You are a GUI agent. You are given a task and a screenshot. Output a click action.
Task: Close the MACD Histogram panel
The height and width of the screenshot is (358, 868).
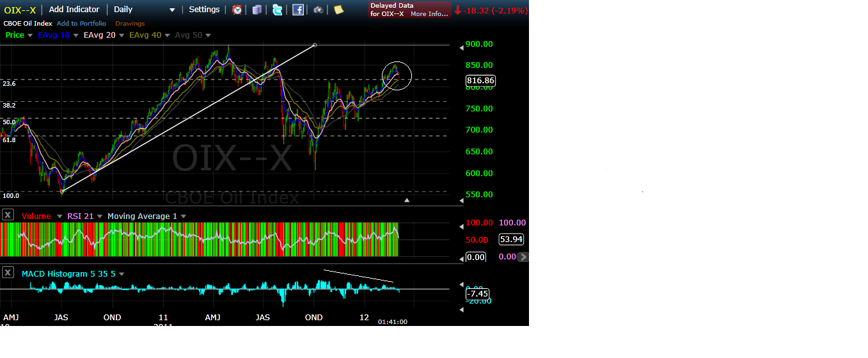click(8, 273)
